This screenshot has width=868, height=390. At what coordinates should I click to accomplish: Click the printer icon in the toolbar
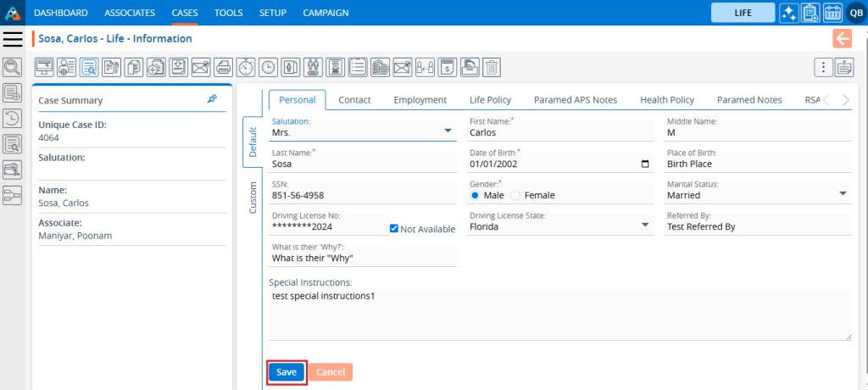[222, 67]
